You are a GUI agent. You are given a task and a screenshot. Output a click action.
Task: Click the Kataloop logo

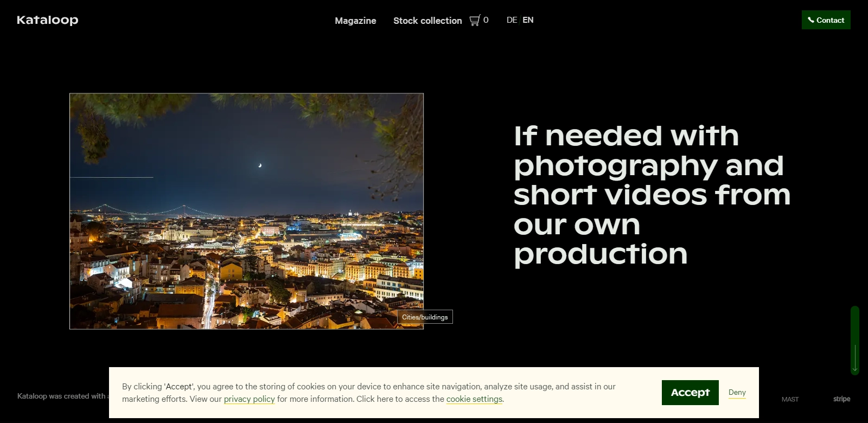tap(48, 20)
